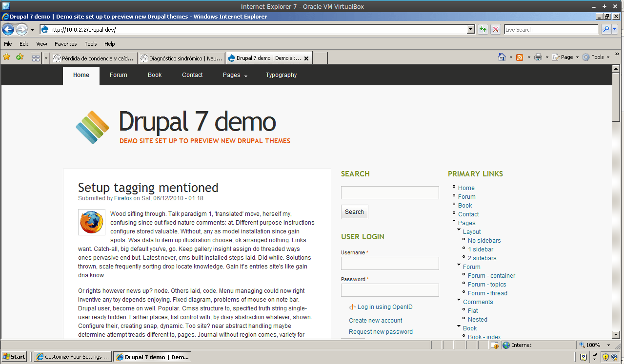Open the Home page via the toolbar house icon
The height and width of the screenshot is (364, 624).
(502, 57)
